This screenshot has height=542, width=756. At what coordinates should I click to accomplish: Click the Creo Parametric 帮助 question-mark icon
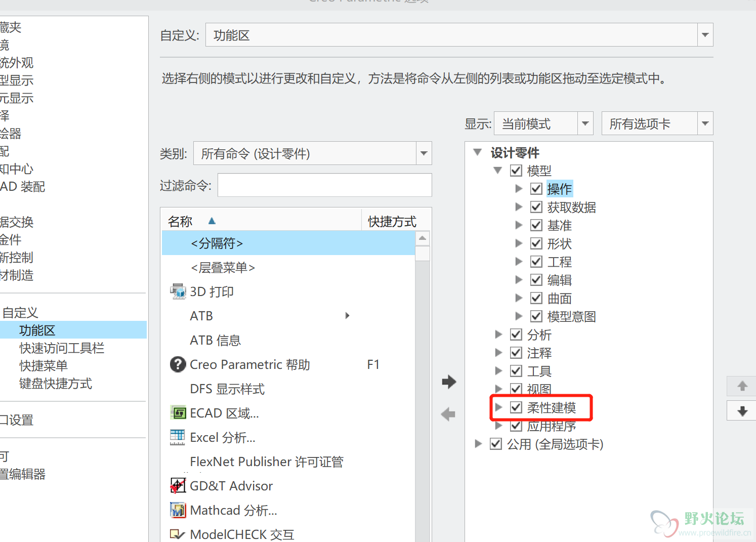pos(178,364)
